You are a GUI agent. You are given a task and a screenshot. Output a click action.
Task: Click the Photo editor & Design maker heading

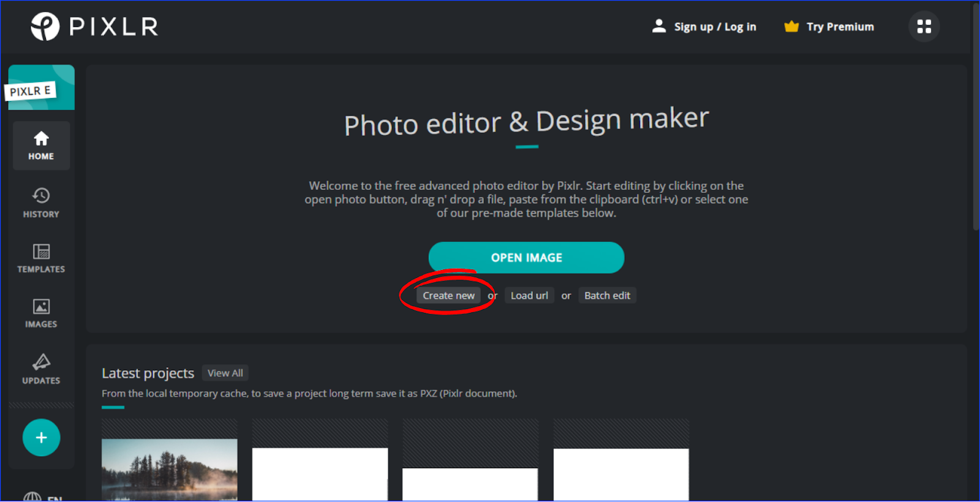point(527,121)
